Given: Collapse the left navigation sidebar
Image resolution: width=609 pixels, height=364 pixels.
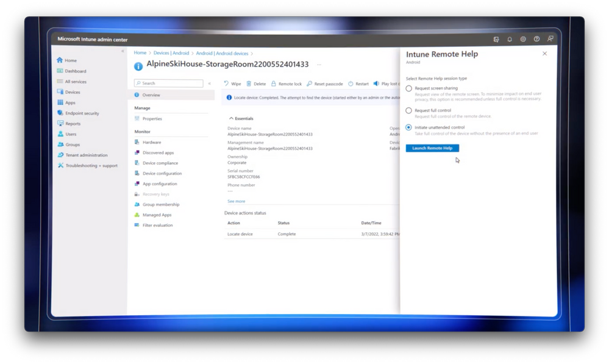Looking at the screenshot, I should (123, 51).
